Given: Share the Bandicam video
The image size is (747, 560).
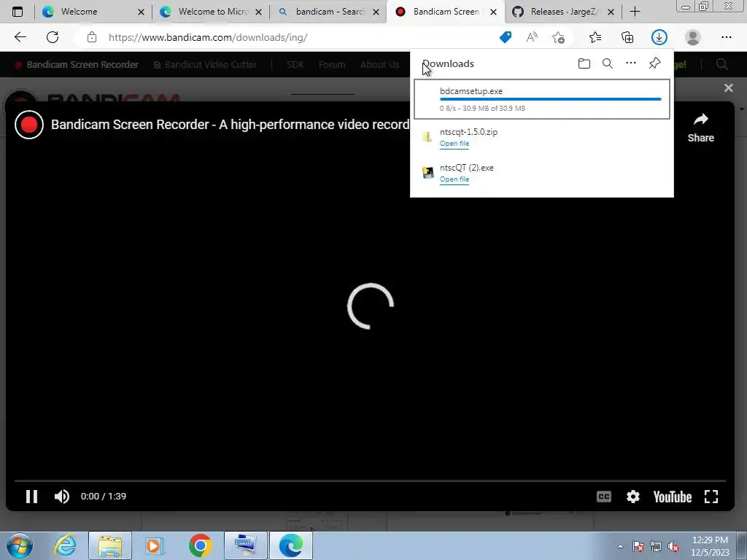Looking at the screenshot, I should 701,128.
